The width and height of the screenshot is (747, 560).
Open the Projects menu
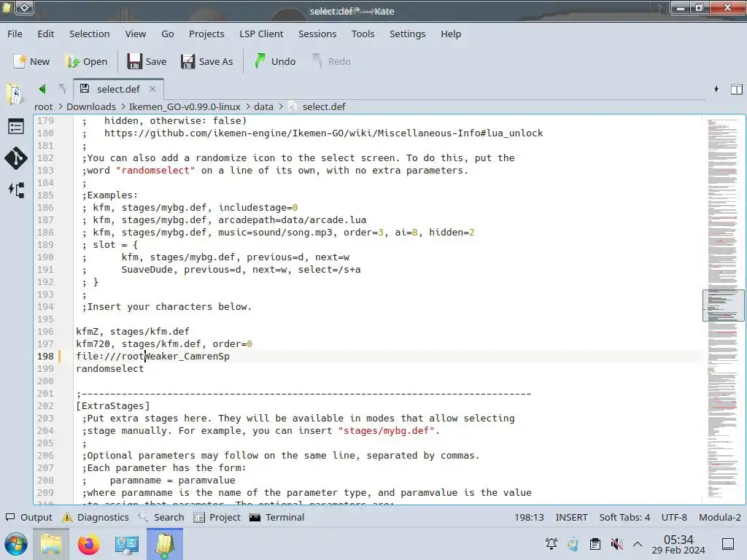point(206,34)
